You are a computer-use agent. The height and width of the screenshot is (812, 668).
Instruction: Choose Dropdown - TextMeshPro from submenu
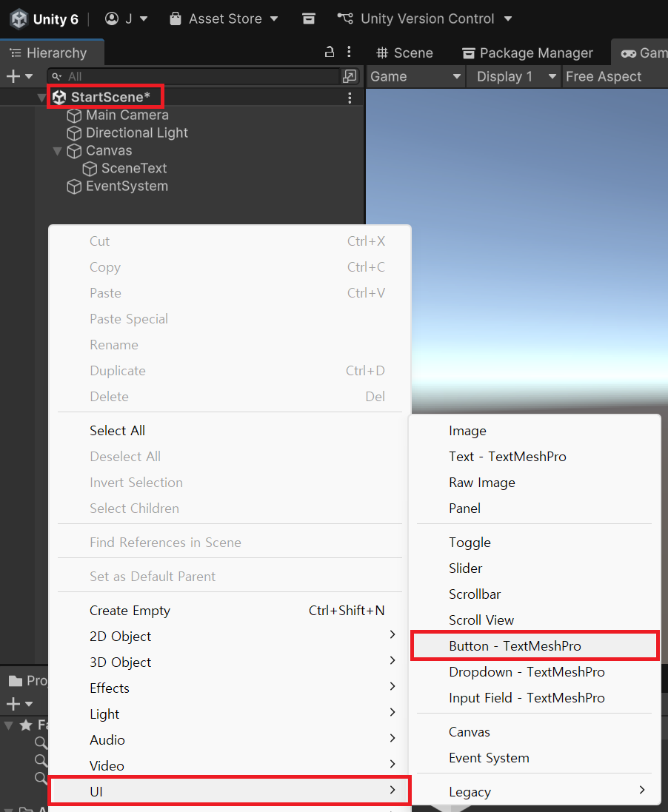pos(534,672)
